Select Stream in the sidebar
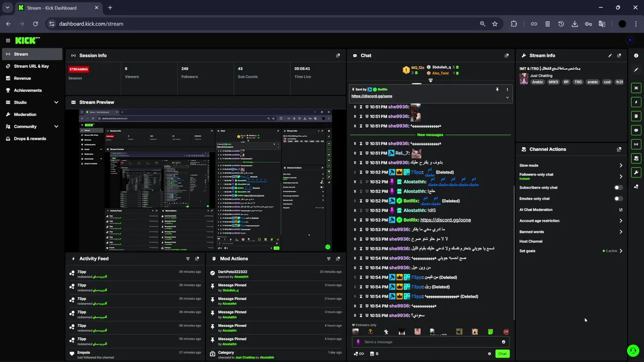Screen dimensions: 644x362 click(32, 54)
